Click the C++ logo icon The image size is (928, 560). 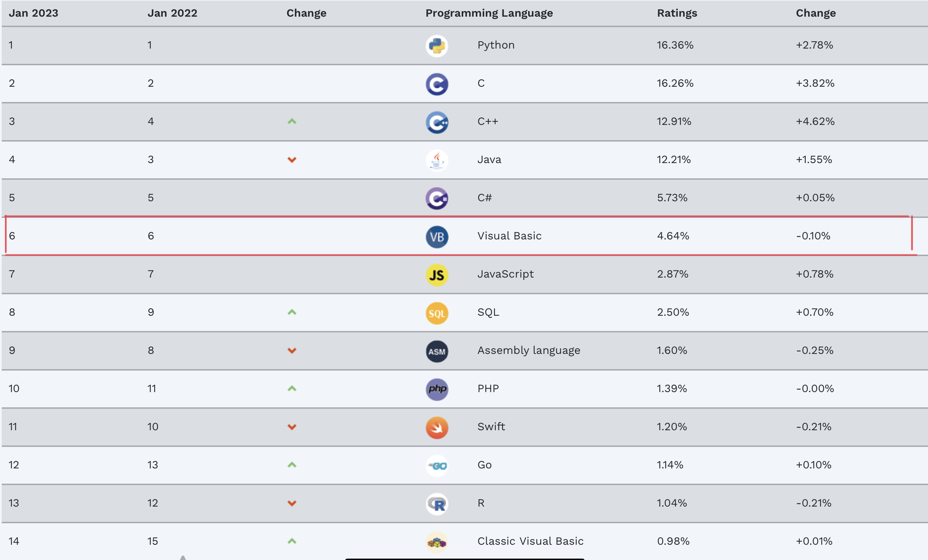click(437, 122)
